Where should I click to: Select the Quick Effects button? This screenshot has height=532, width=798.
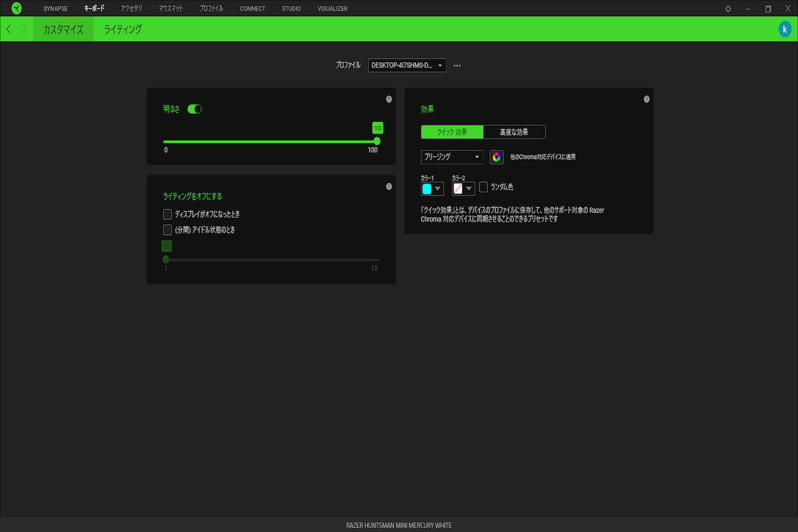click(x=452, y=132)
